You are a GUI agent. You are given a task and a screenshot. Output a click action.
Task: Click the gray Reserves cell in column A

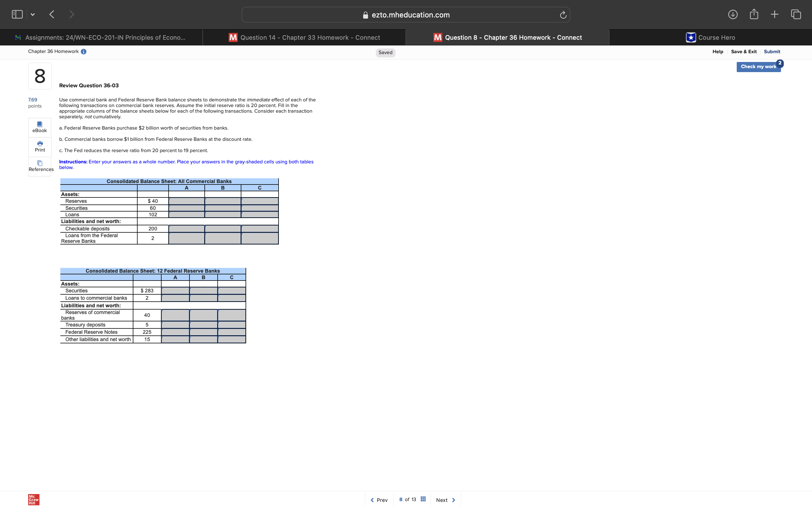coord(187,201)
